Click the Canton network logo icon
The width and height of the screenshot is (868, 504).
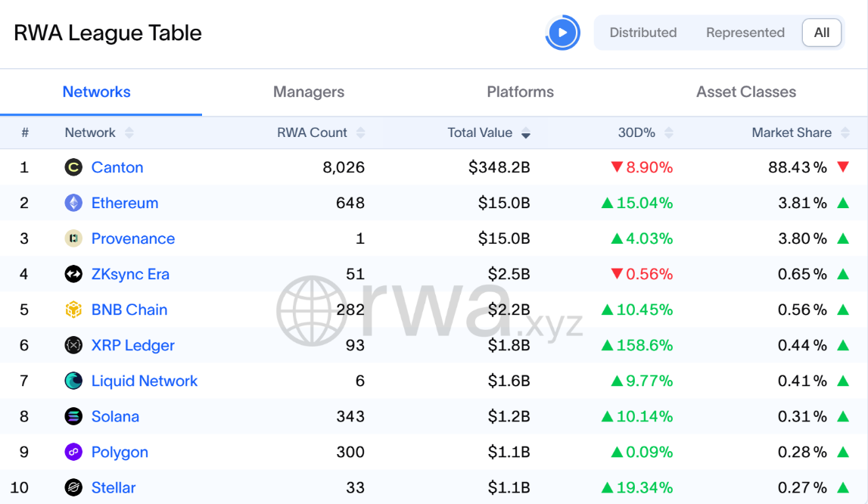[73, 167]
